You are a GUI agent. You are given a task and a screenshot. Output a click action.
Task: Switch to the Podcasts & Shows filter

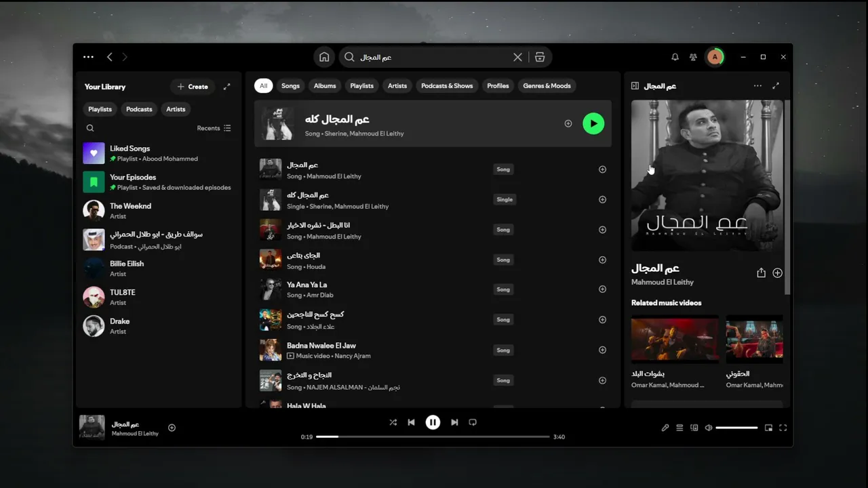pyautogui.click(x=447, y=86)
